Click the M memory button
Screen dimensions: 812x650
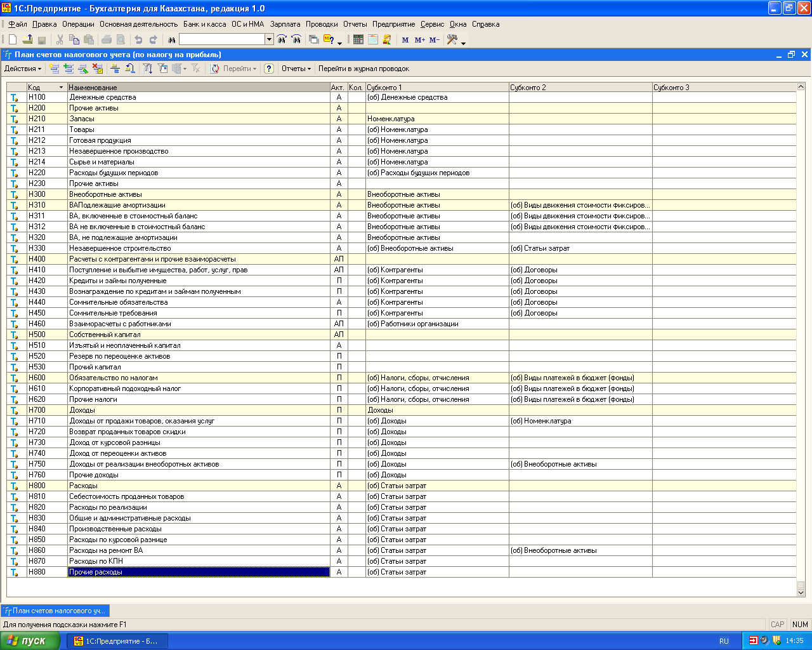(x=405, y=39)
